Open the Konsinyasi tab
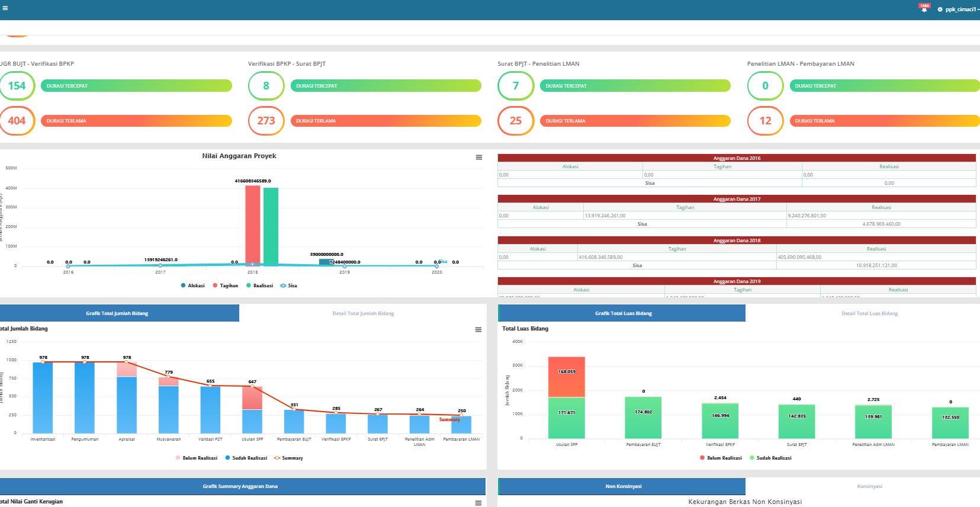980x507 pixels. coord(869,486)
